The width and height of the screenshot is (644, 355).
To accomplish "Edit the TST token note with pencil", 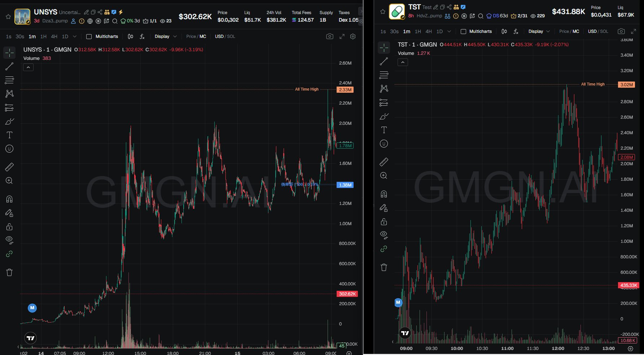I will click(435, 7).
